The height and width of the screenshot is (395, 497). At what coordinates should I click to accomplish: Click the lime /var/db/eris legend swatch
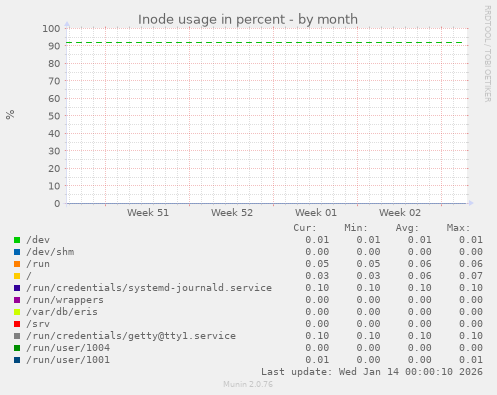[x=17, y=312]
